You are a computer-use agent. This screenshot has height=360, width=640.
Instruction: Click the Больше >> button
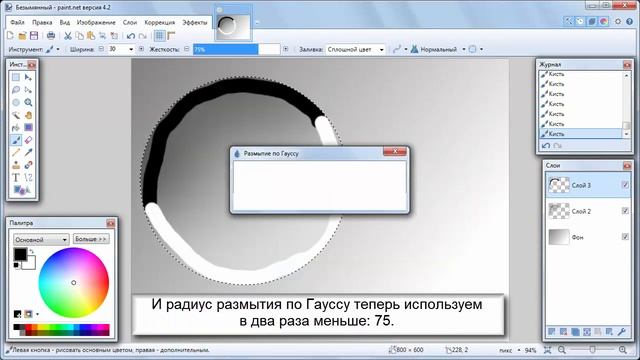[91, 239]
